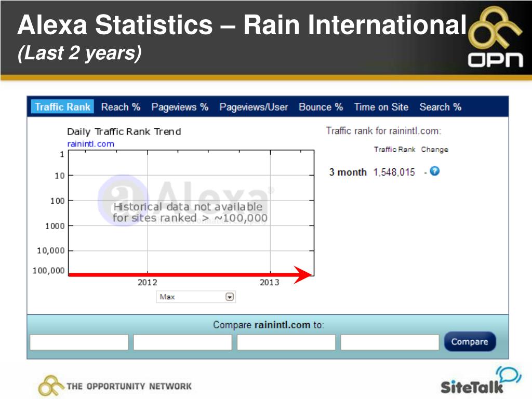The height and width of the screenshot is (399, 532).
Task: Click the 100,000 y-axis label
Action: point(48,271)
